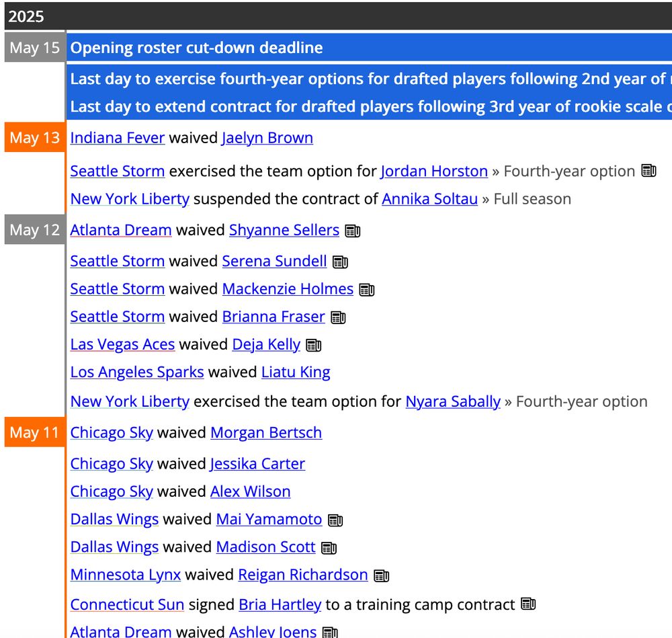Open Annika Soltau's profile
The height and width of the screenshot is (638, 672).
click(429, 199)
